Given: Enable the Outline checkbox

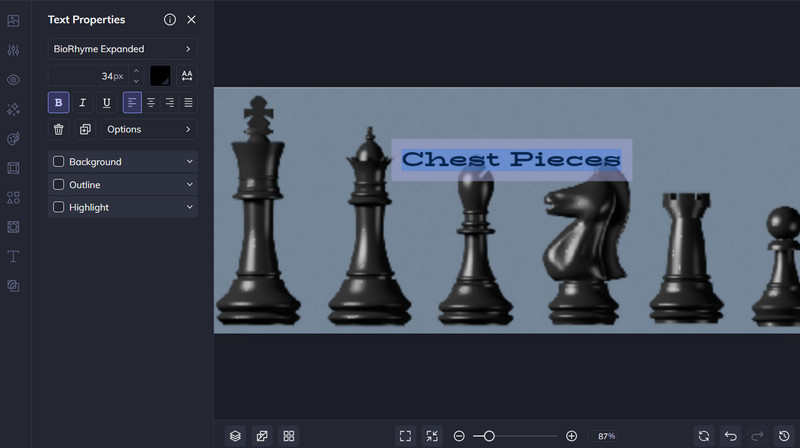Looking at the screenshot, I should point(59,185).
